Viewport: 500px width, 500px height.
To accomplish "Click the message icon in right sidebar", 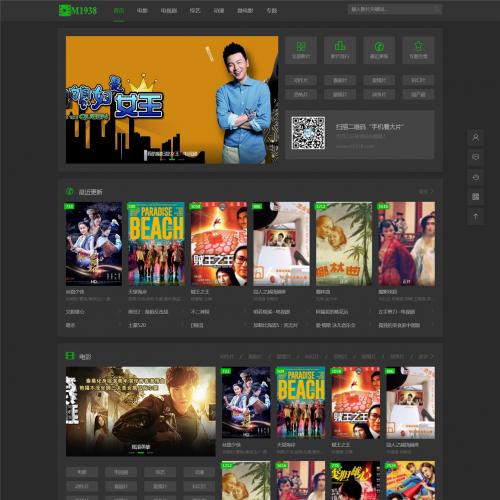I will point(476,157).
